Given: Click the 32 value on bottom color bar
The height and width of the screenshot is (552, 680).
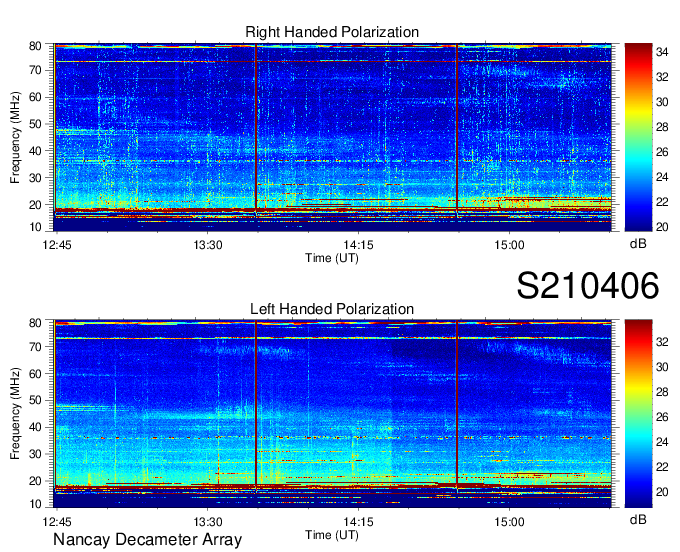Looking at the screenshot, I should (x=662, y=342).
